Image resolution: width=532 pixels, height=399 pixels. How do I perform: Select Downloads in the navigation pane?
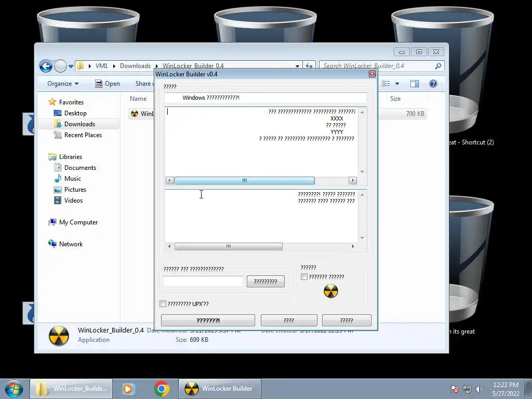point(79,124)
